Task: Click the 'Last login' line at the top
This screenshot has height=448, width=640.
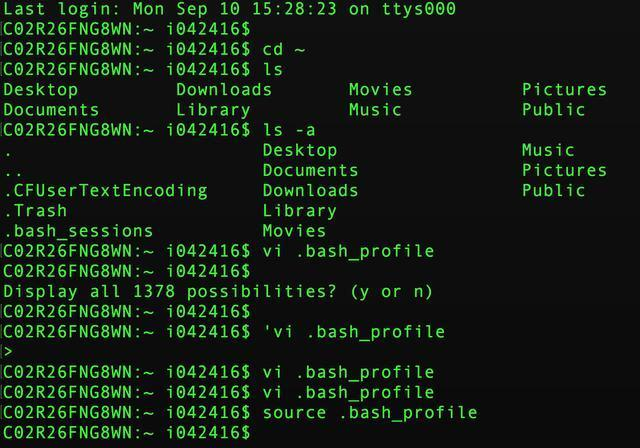Action: [229, 9]
